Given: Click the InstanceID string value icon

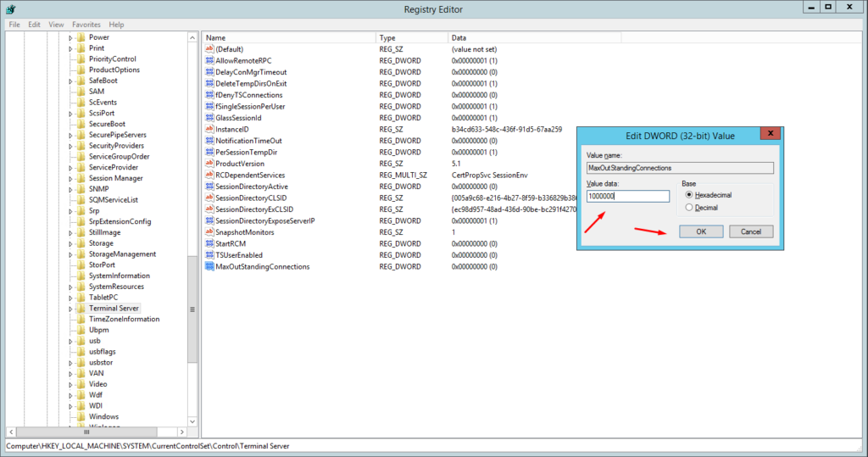Looking at the screenshot, I should pyautogui.click(x=209, y=130).
